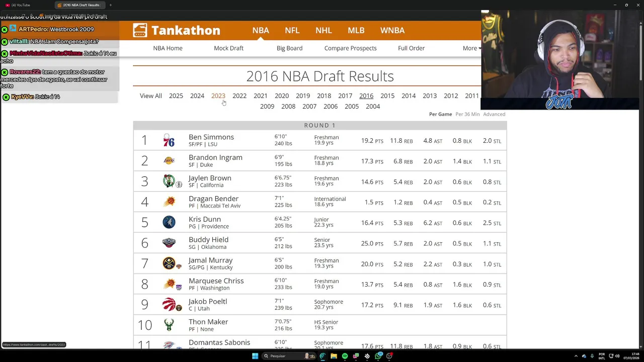Switch stats to Advanced
The height and width of the screenshot is (362, 644).
[494, 114]
